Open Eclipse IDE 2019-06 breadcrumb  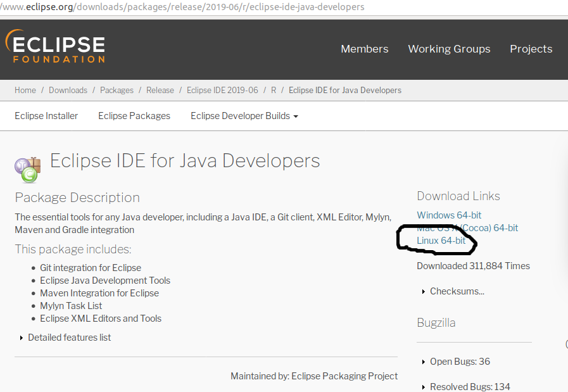pos(222,90)
